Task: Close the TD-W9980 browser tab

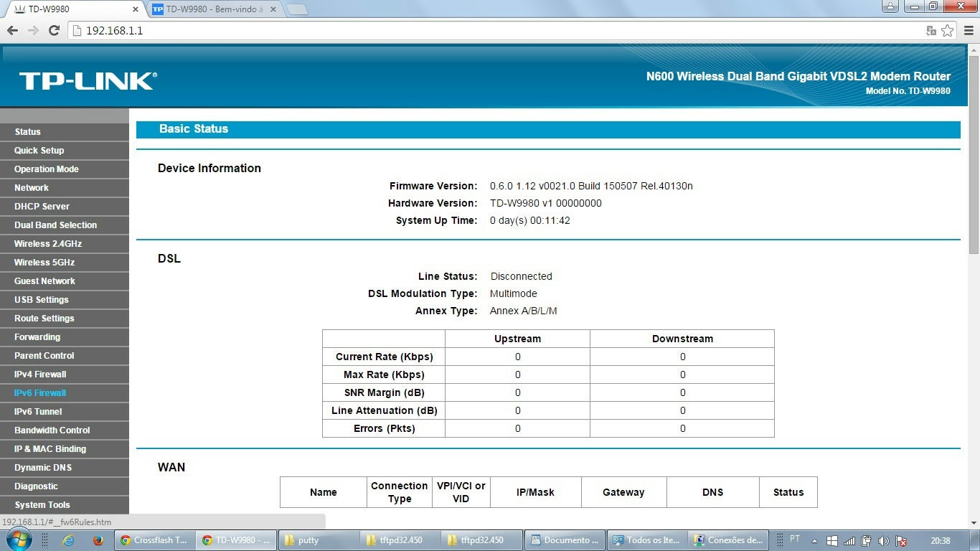Action: (x=136, y=9)
